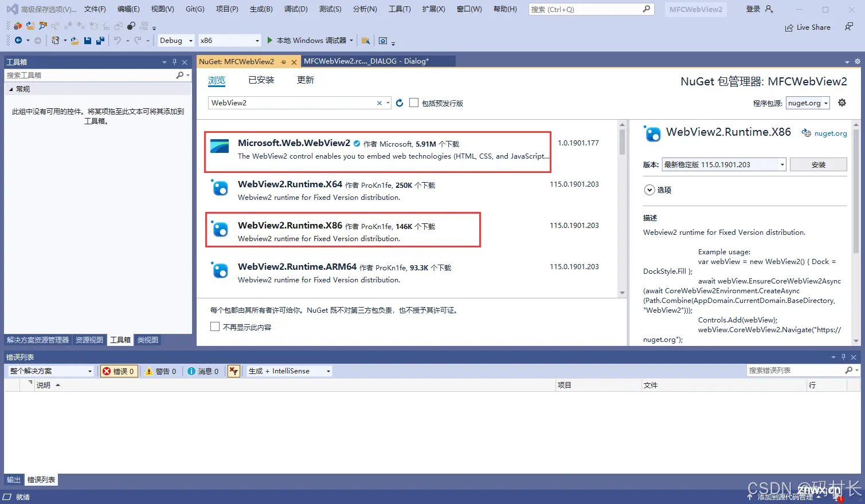Viewport: 865px width, 504px height.
Task: Toggle 错误 0 errors filter
Action: [x=118, y=371]
